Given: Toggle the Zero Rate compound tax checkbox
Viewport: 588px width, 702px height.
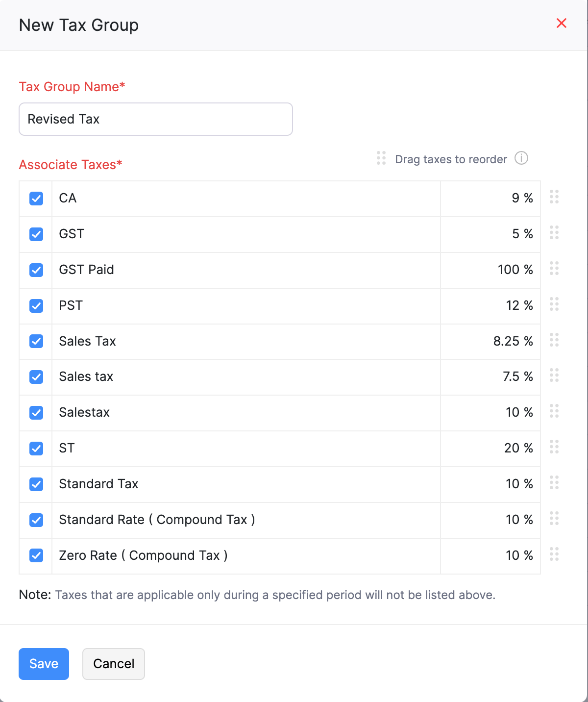Looking at the screenshot, I should 36,555.
